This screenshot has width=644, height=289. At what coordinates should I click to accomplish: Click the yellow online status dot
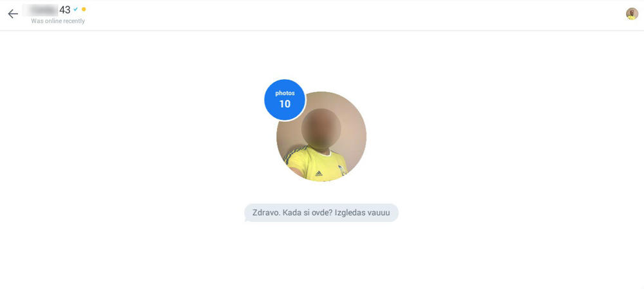click(x=84, y=9)
